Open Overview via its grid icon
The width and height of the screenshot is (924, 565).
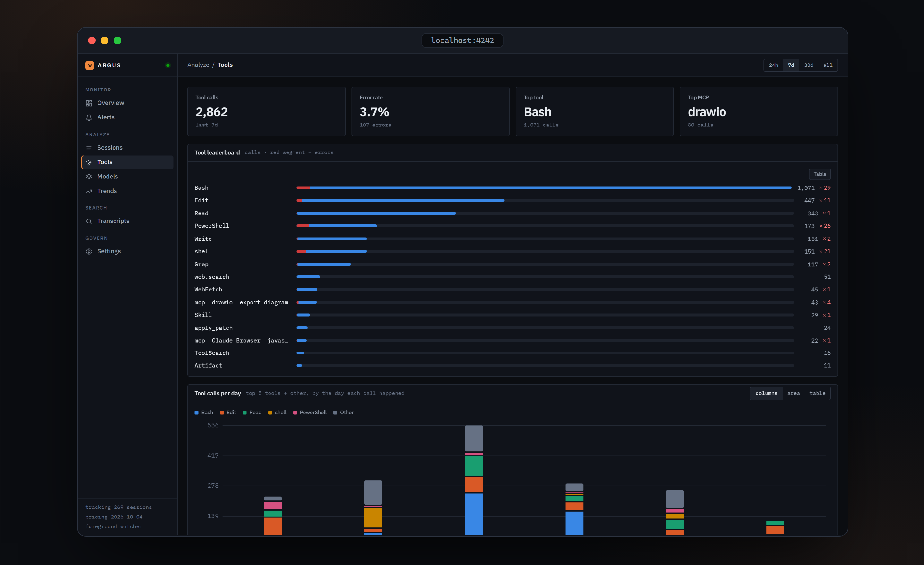(89, 103)
